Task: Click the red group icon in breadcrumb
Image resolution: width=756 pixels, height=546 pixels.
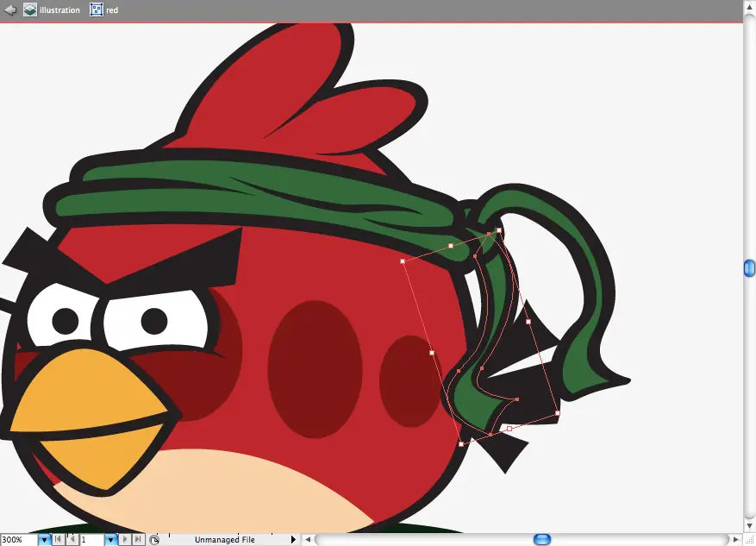Action: (97, 9)
